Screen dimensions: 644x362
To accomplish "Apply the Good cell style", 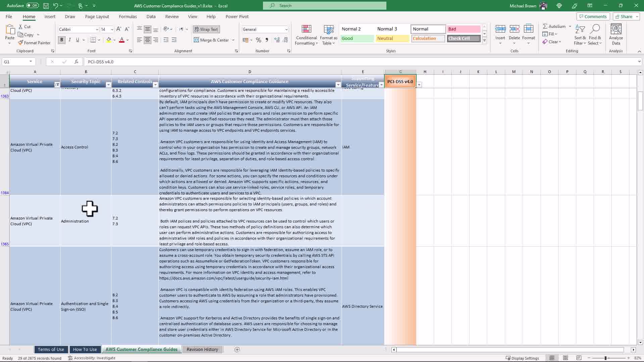I will point(357,39).
